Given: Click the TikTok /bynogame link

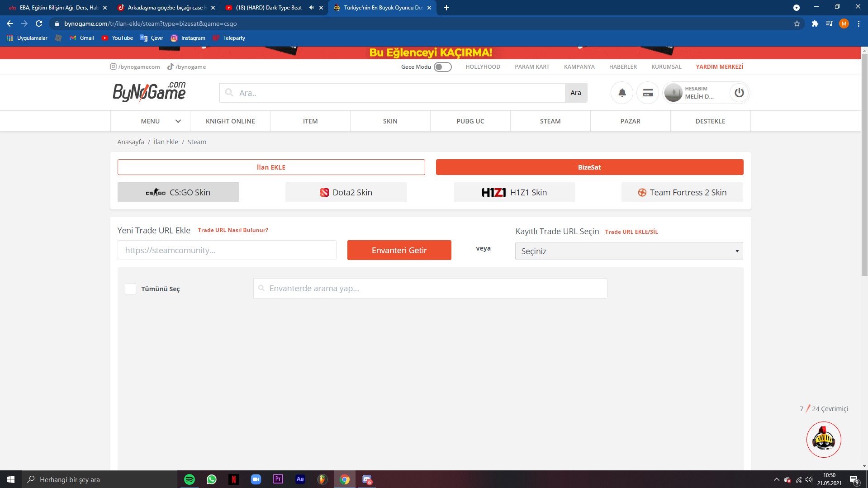Looking at the screenshot, I should 186,67.
